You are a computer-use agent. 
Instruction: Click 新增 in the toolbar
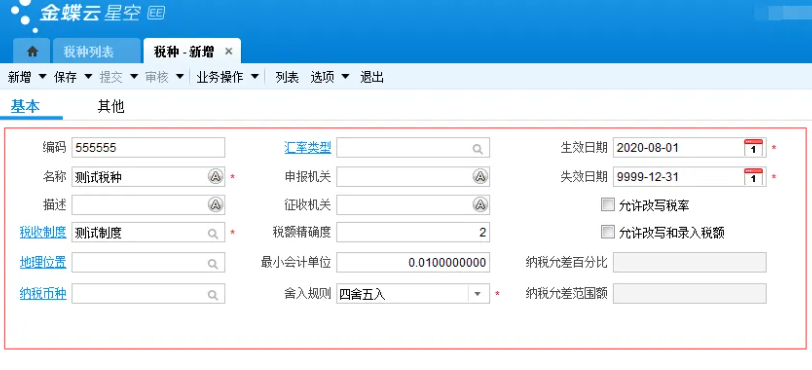[20, 78]
